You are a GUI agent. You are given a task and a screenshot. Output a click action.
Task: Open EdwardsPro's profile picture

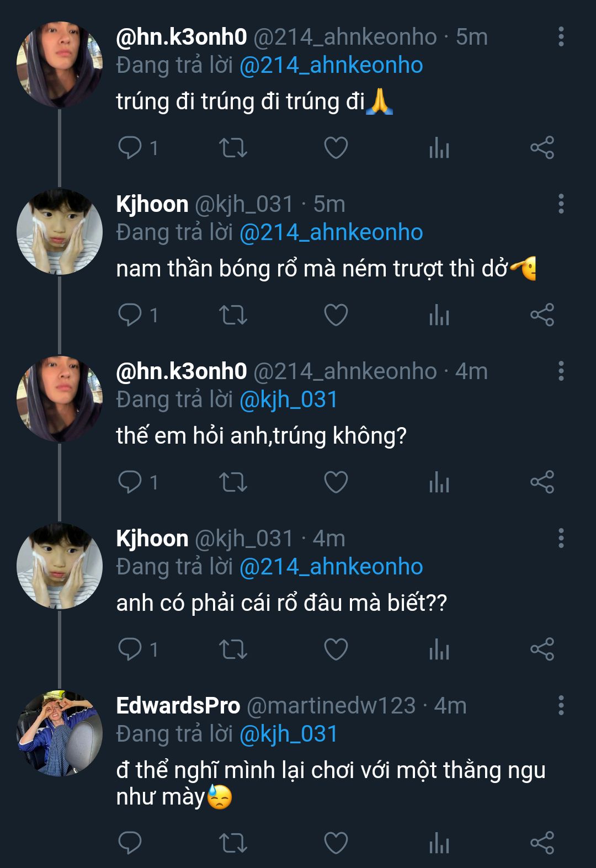click(60, 733)
